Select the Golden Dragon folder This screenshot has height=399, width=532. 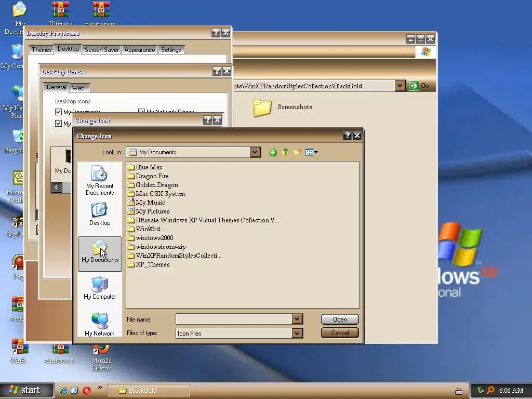[153, 185]
